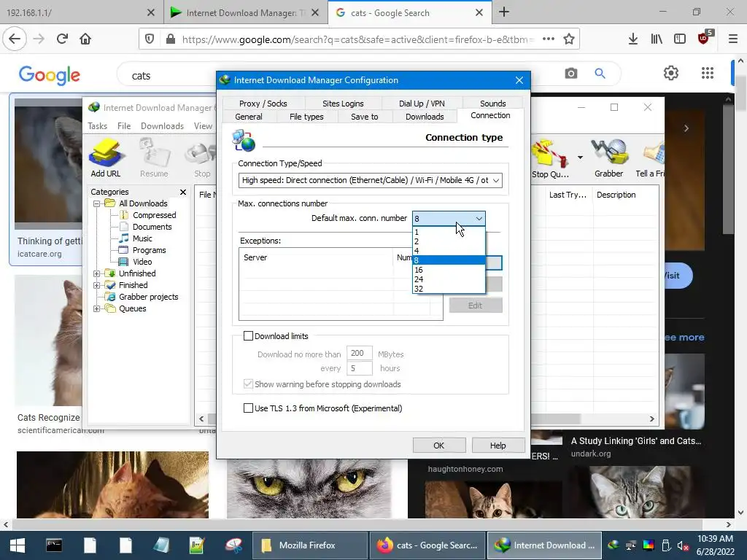Screen dimensions: 747x560
Task: Click the uBlock Origin shield icon
Action: coord(705,38)
